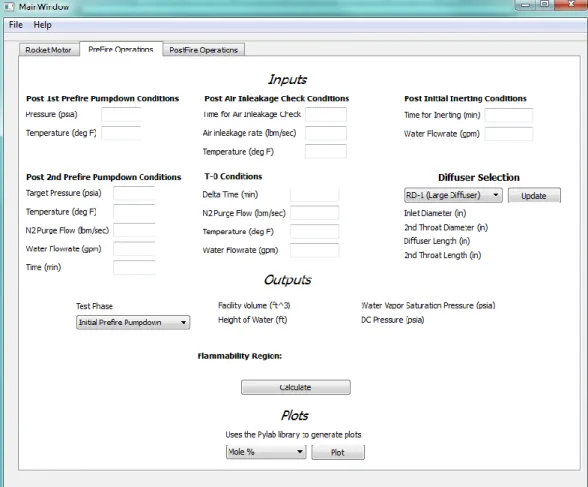Click the Pylab library description text
Viewport: 588px width, 487px height.
click(293, 435)
